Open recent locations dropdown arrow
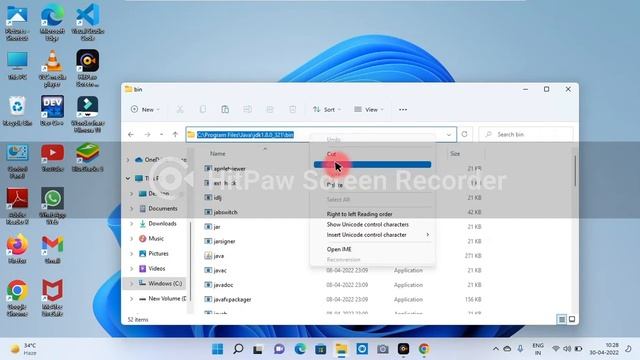Screen dimensions: 640x360 point(162,134)
